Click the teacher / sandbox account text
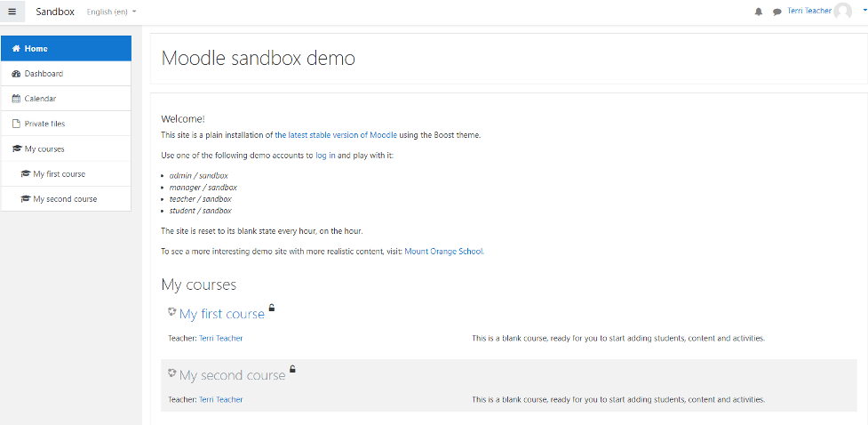 pos(201,199)
